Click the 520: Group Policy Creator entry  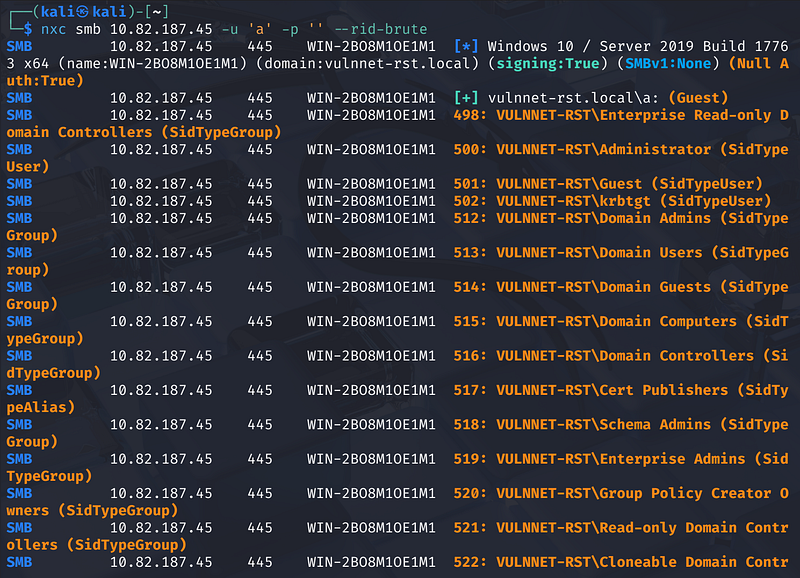[x=640, y=493]
